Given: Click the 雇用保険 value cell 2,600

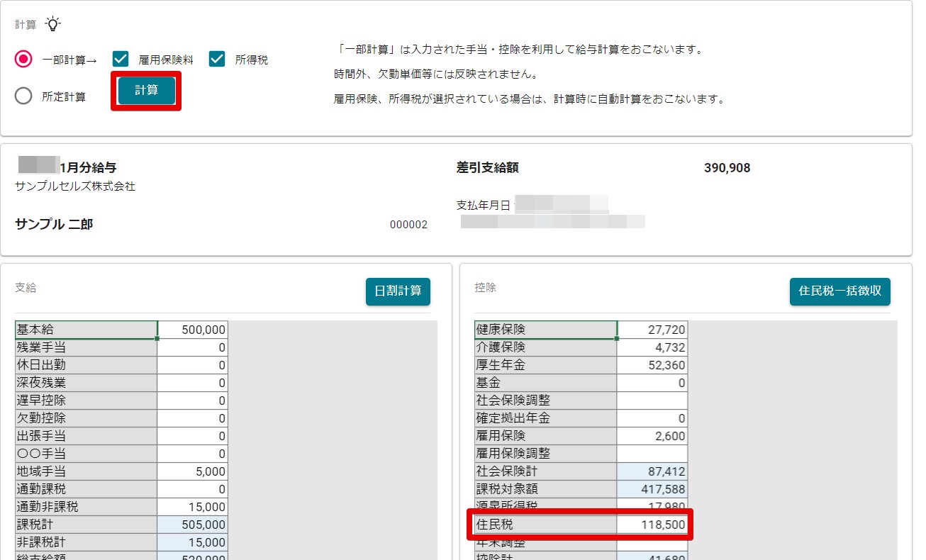Looking at the screenshot, I should click(x=652, y=436).
